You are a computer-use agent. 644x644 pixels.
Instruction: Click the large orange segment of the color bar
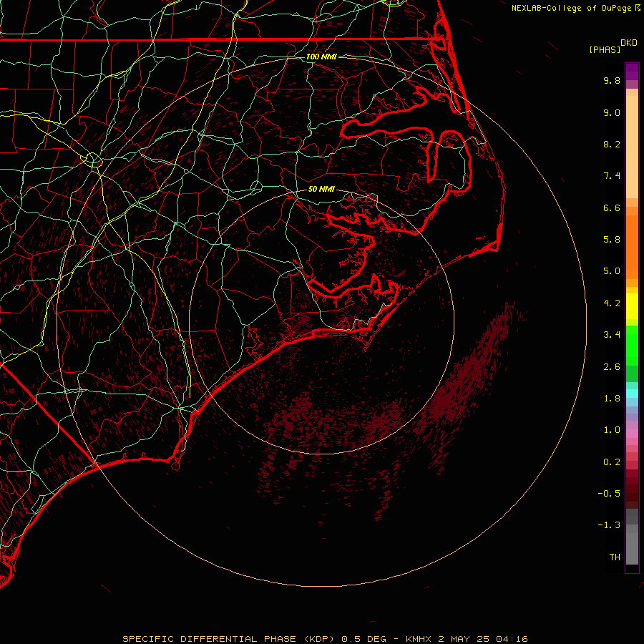(632, 248)
